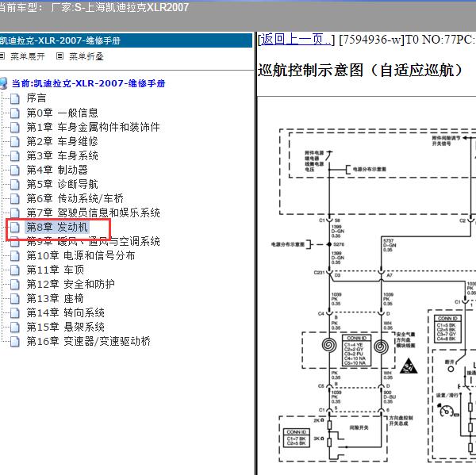Image resolution: width=476 pixels, height=475 pixels.
Task: Click the ESD warning triangle symbol
Action: [409, 366]
